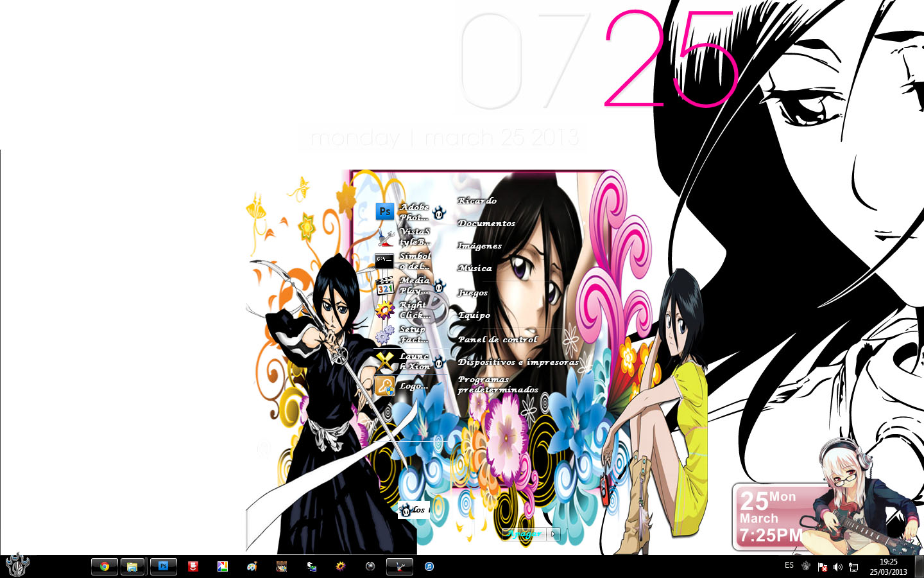Open Panel de control from the start menu

(x=498, y=338)
